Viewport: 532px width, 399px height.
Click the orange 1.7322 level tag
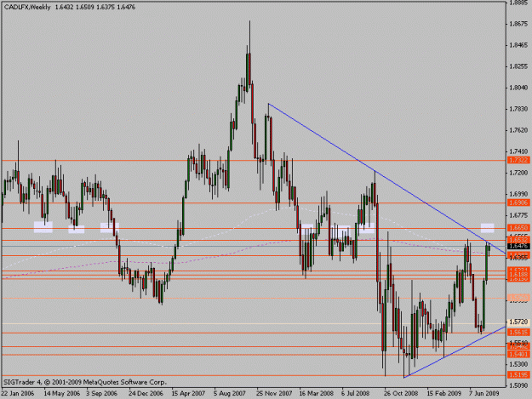pos(518,160)
